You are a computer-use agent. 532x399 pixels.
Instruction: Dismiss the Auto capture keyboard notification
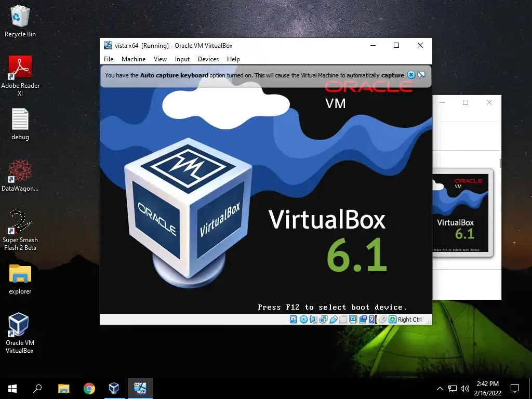pyautogui.click(x=411, y=75)
